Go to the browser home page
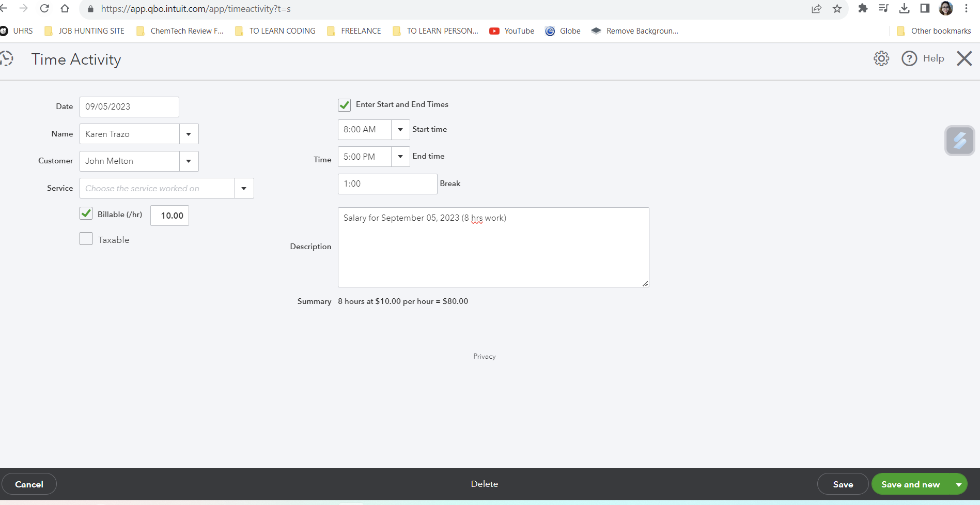980x505 pixels. point(65,8)
